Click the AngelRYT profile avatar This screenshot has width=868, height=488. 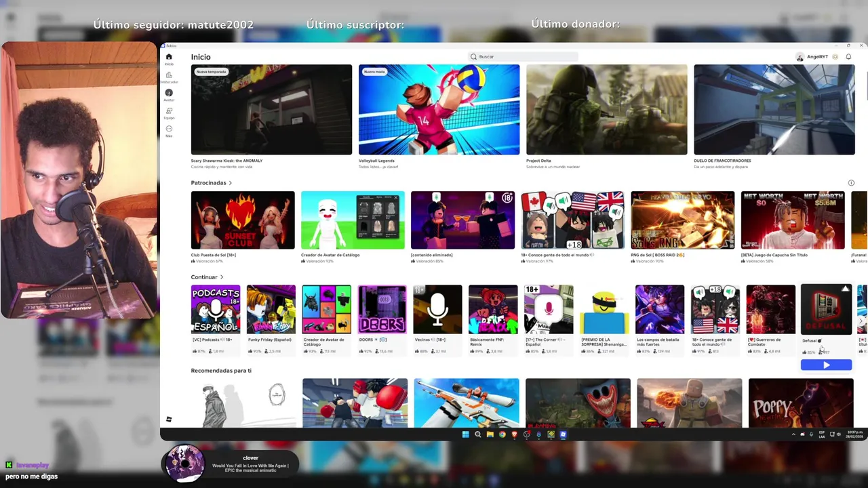tap(800, 57)
